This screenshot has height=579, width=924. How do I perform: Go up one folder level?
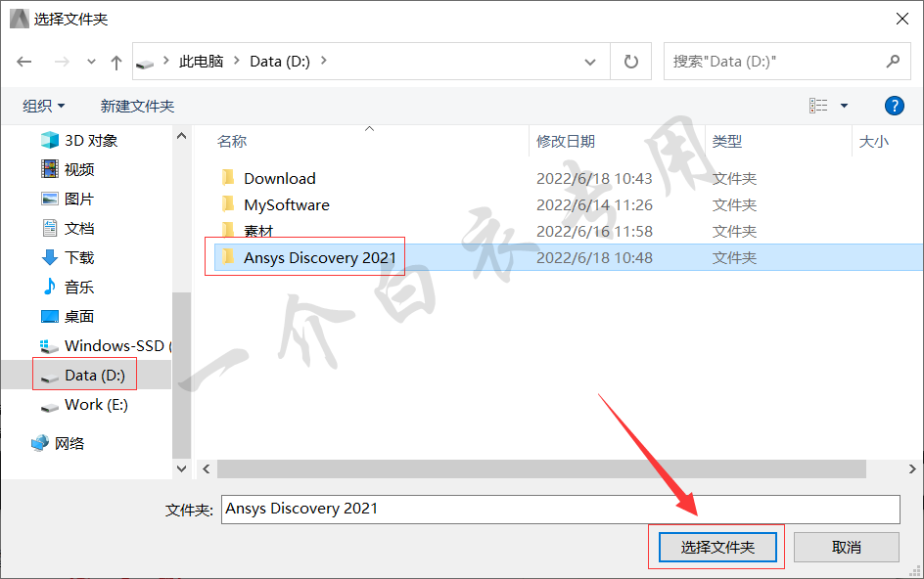coord(116,62)
